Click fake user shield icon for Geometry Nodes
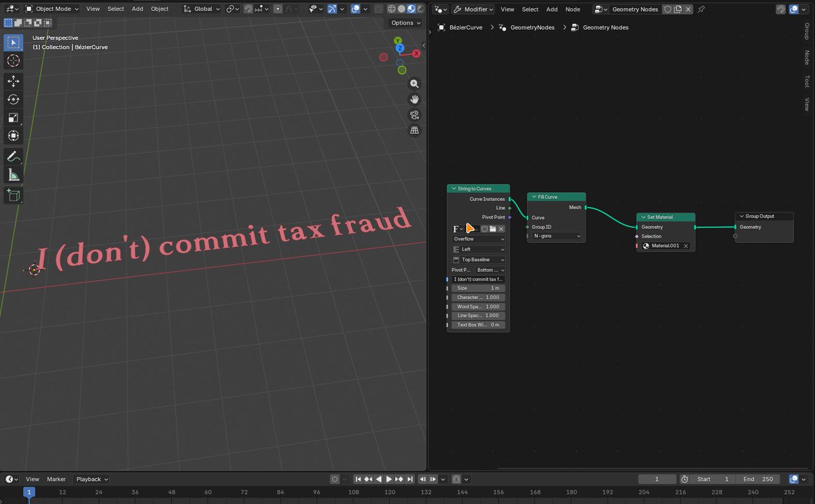This screenshot has width=815, height=504. [x=668, y=10]
